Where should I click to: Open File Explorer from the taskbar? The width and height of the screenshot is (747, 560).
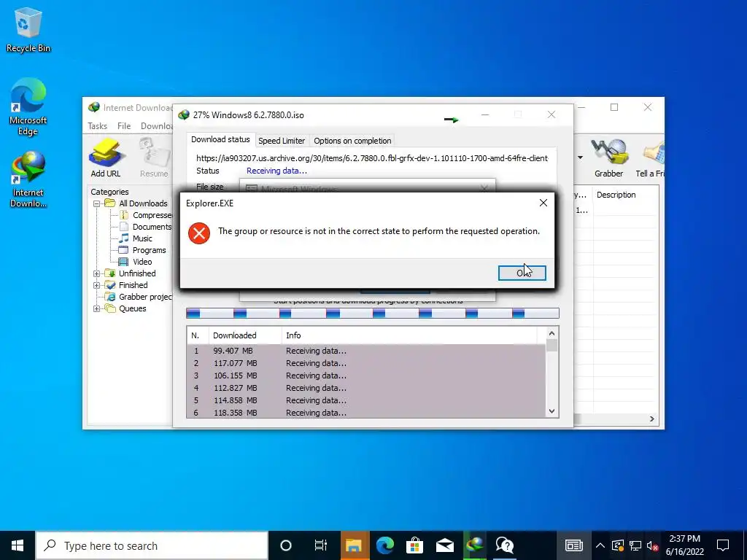click(354, 545)
